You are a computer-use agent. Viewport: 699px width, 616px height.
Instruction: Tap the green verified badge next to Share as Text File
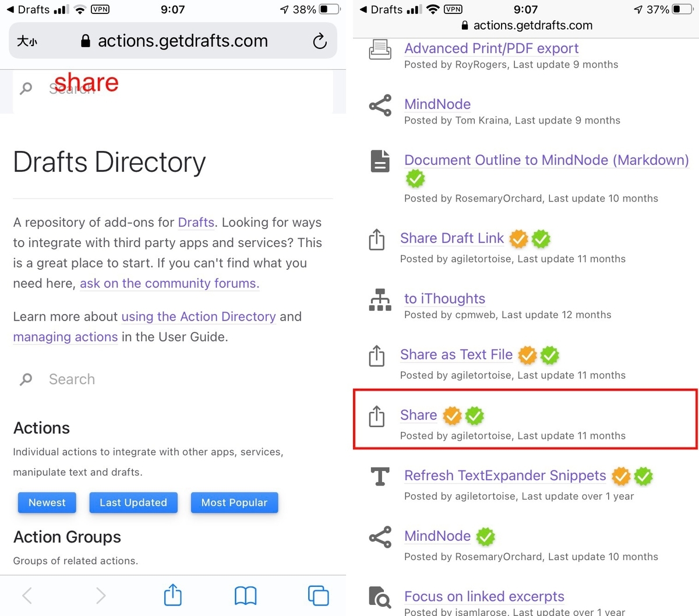pyautogui.click(x=550, y=355)
